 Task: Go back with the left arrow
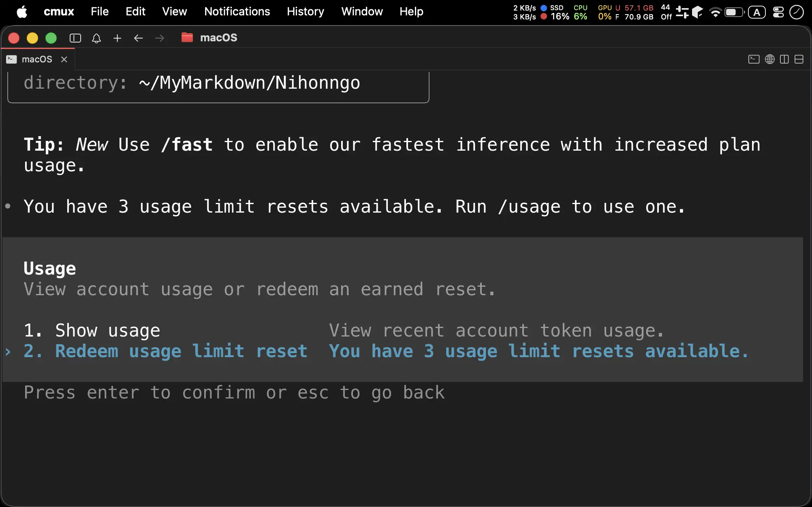pyautogui.click(x=139, y=38)
